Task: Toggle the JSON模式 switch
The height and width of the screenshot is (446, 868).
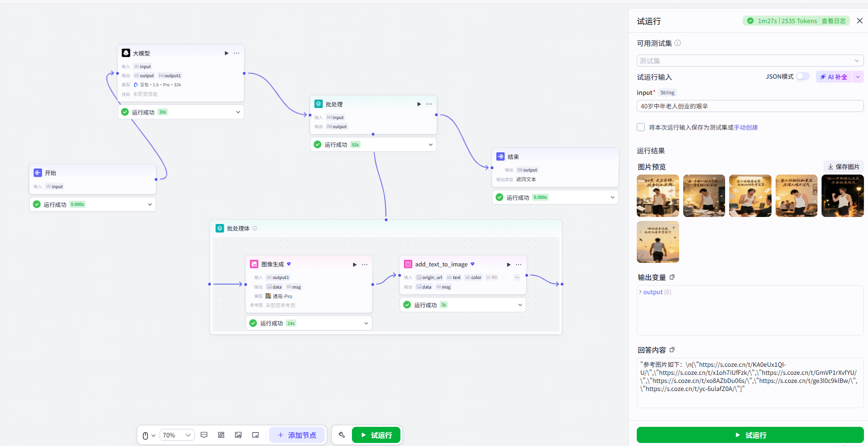Action: 803,76
